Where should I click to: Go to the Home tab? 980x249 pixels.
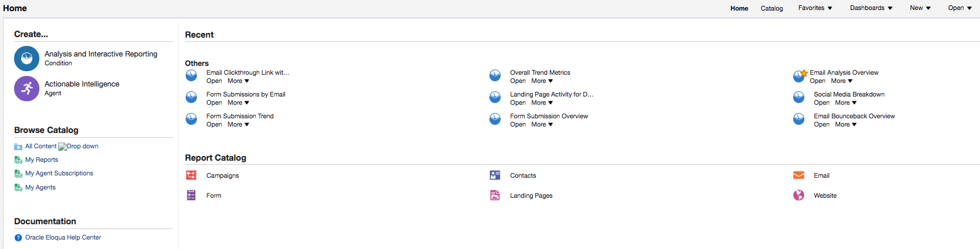(739, 9)
